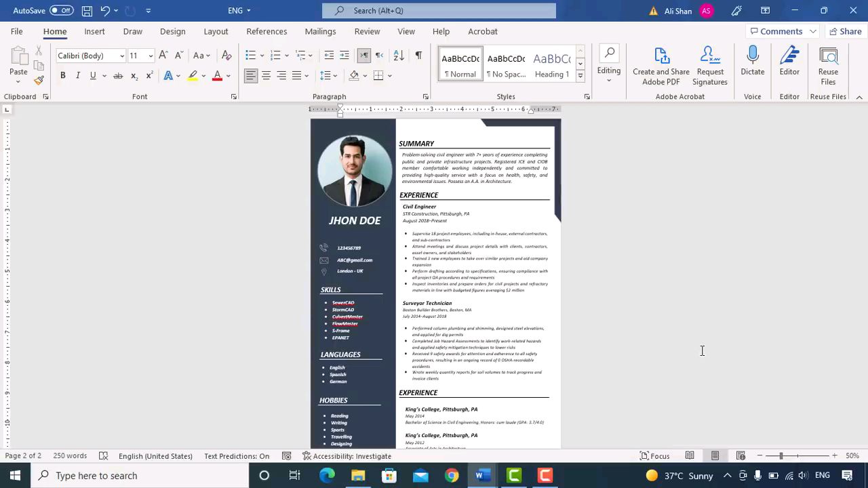Screen dimensions: 868x488
Task: Click the Save icon in title bar
Action: 87,11
